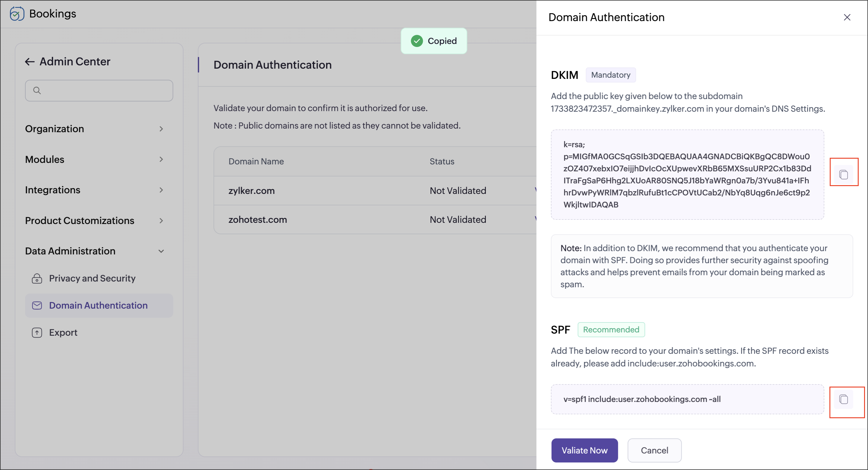Viewport: 868px width, 470px height.
Task: Click the SPF record text box
Action: [687, 399]
